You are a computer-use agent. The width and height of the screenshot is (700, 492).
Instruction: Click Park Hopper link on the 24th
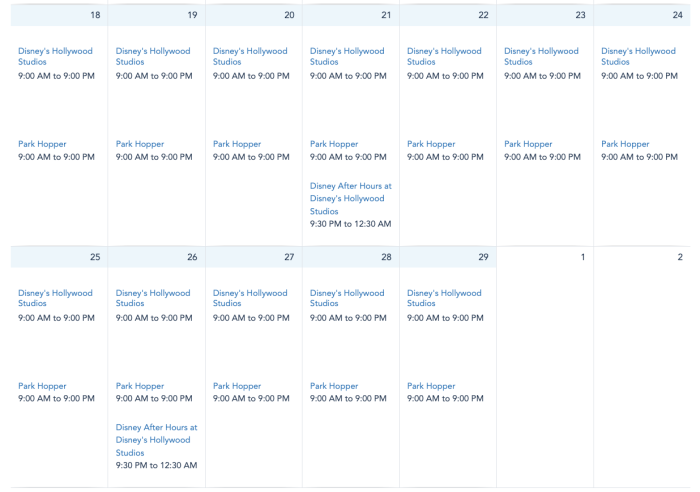tap(625, 144)
